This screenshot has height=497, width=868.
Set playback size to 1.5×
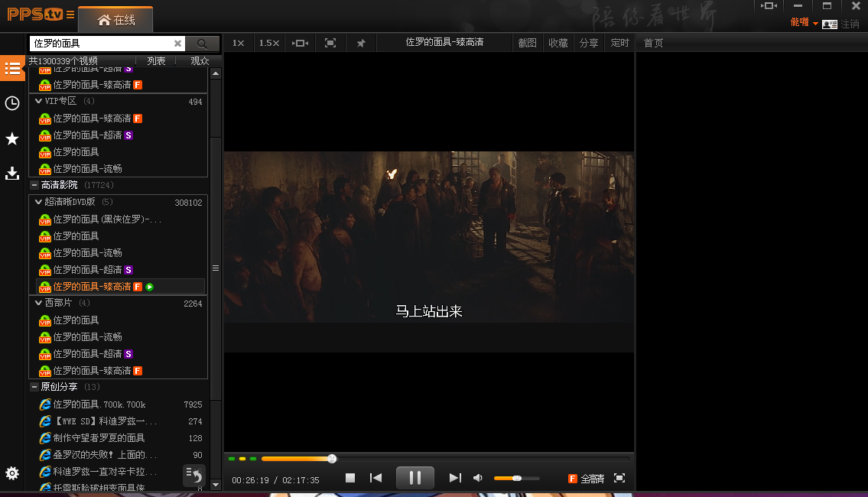coord(269,44)
